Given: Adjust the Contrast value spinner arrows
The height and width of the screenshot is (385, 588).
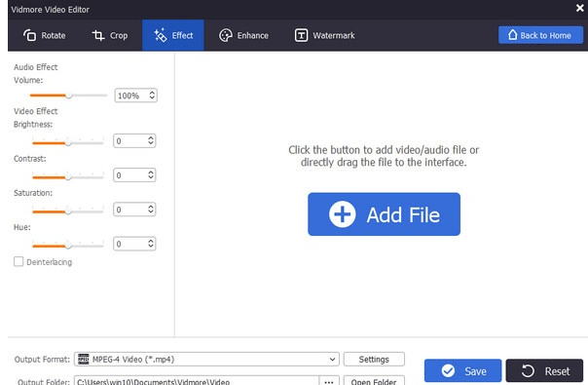Looking at the screenshot, I should [150, 174].
